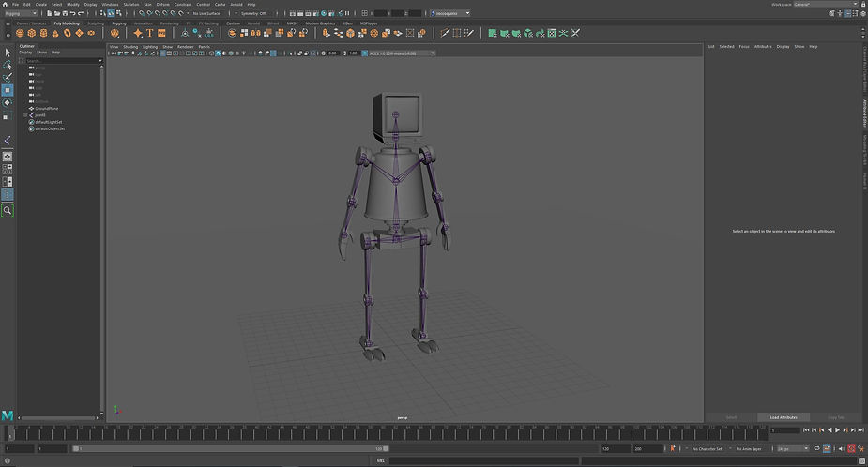Click the SVG tool shelf icon

161,33
